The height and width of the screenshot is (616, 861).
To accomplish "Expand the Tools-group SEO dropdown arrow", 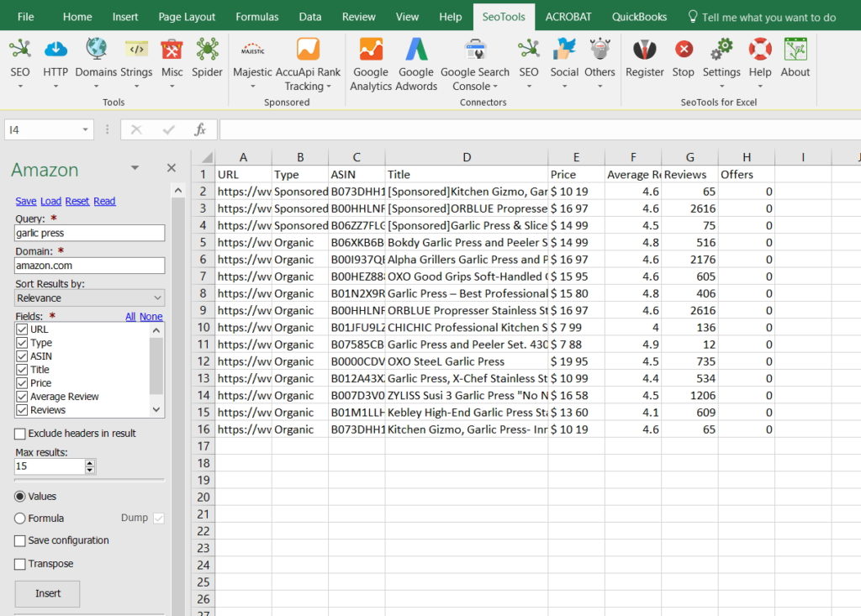I will pos(20,87).
